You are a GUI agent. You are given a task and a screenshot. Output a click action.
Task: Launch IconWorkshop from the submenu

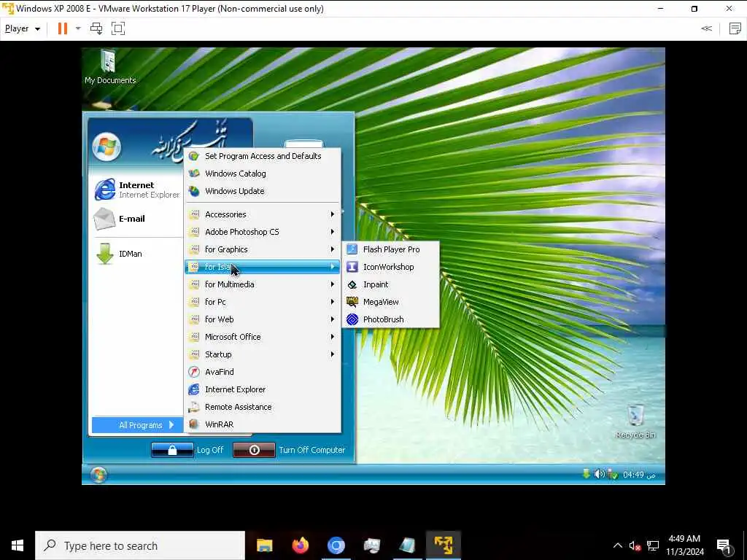(x=391, y=267)
